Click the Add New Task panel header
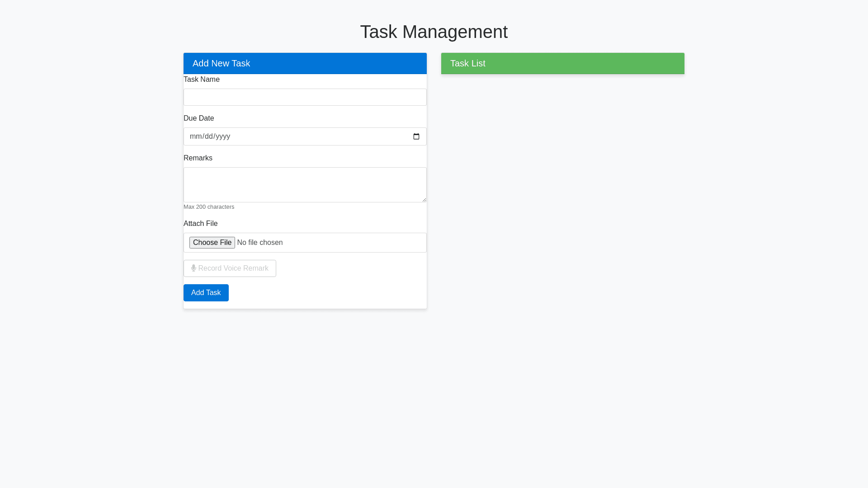 point(305,63)
